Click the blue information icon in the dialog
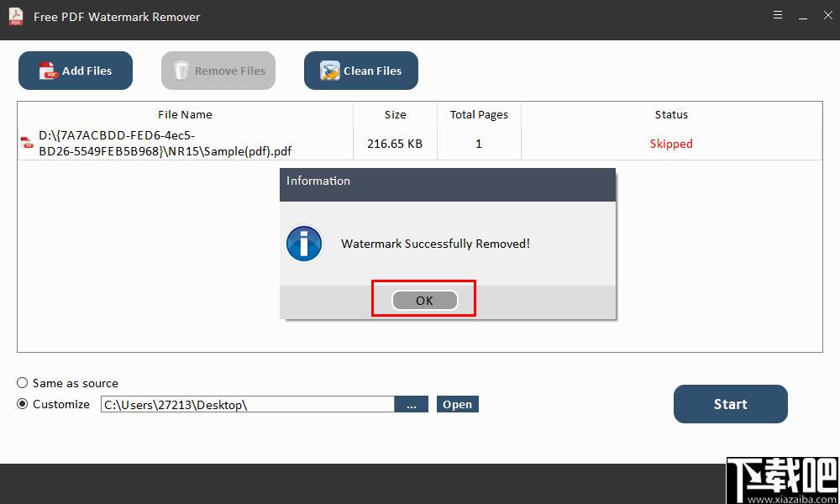The height and width of the screenshot is (504, 840). point(304,244)
